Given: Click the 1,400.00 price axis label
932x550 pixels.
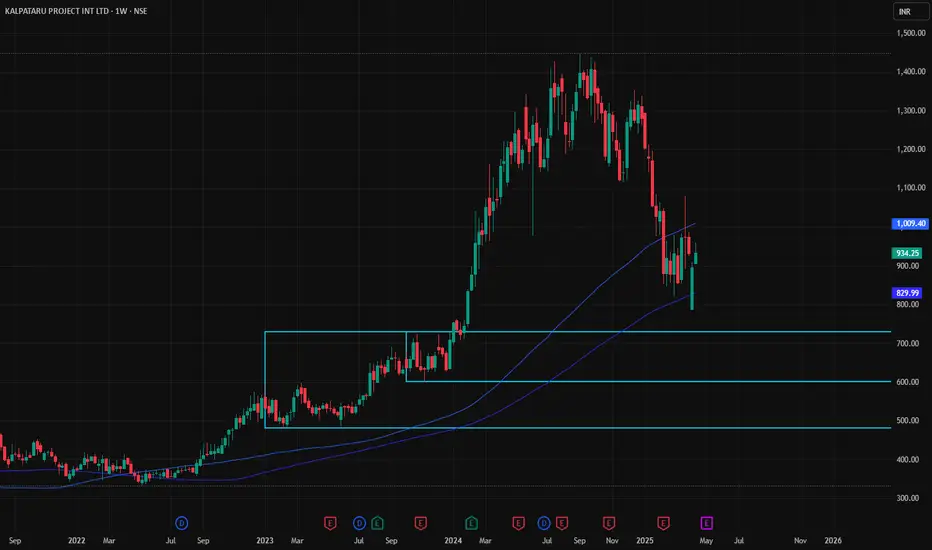Looking at the screenshot, I should 911,72.
